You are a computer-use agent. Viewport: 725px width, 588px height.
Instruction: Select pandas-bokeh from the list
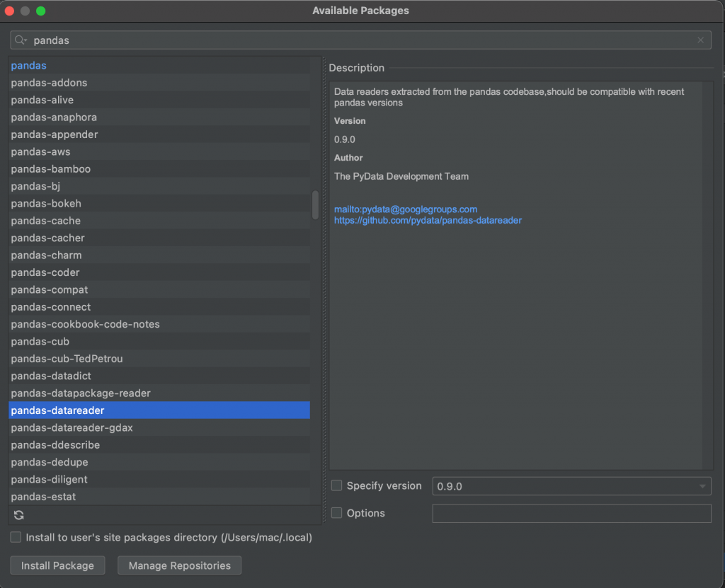point(45,203)
